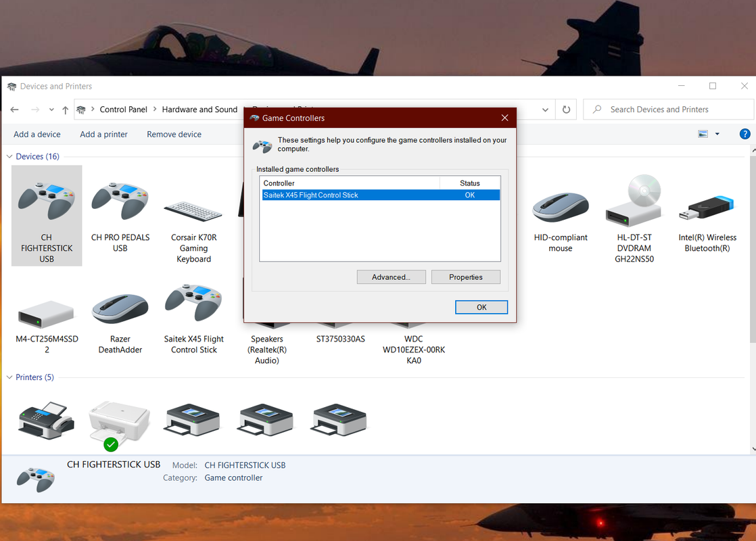Click the CH FIGHTERSTICK USB model value

245,465
